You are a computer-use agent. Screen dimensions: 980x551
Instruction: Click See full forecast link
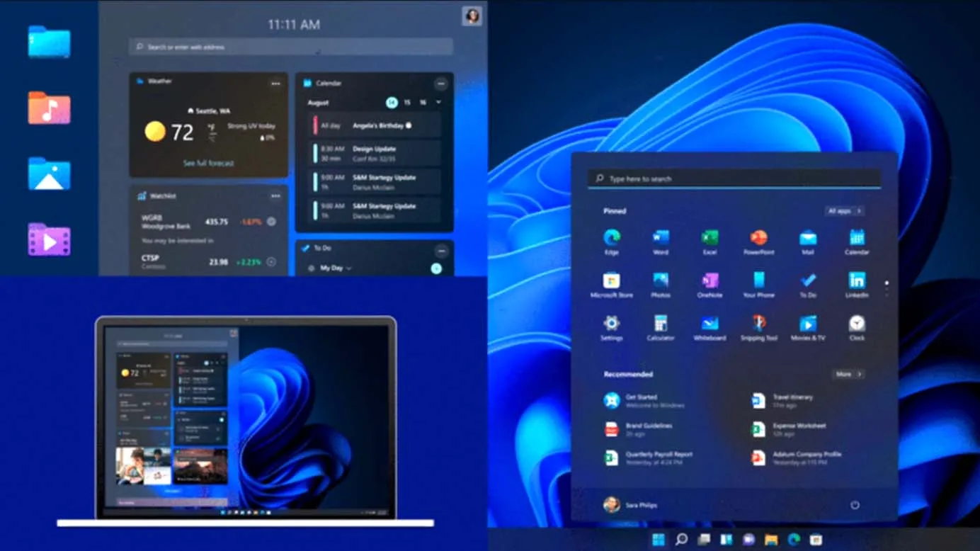point(208,163)
